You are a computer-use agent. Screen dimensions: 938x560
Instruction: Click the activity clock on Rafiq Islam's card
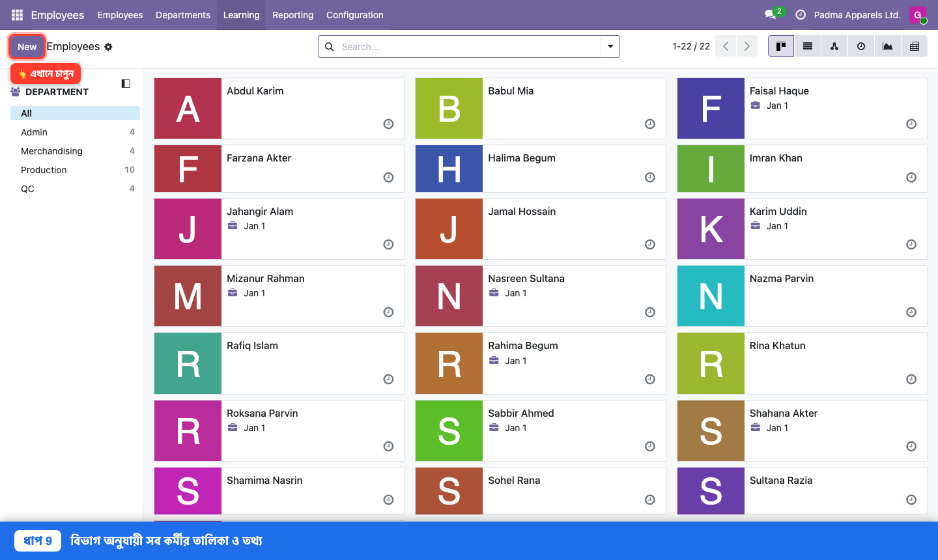[389, 379]
